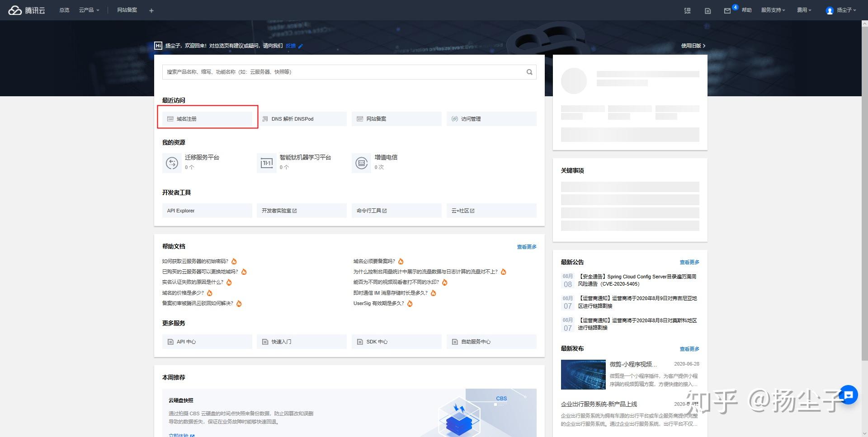Image resolution: width=868 pixels, height=437 pixels.
Task: Open the 总览 menu item
Action: [64, 10]
